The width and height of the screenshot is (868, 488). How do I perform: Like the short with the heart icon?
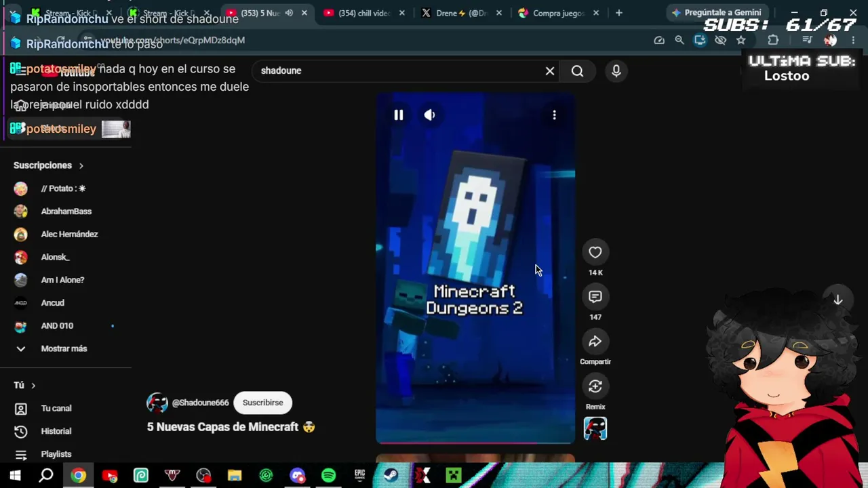tap(595, 252)
